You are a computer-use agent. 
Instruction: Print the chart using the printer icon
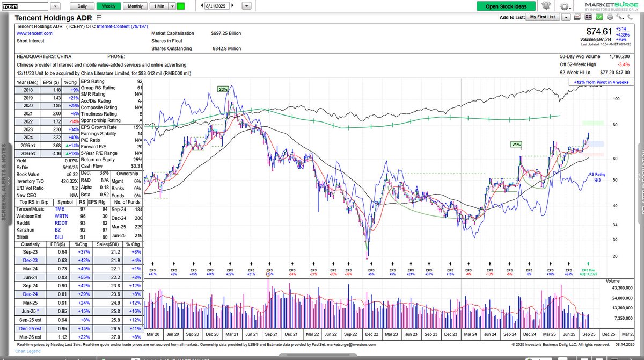click(610, 17)
